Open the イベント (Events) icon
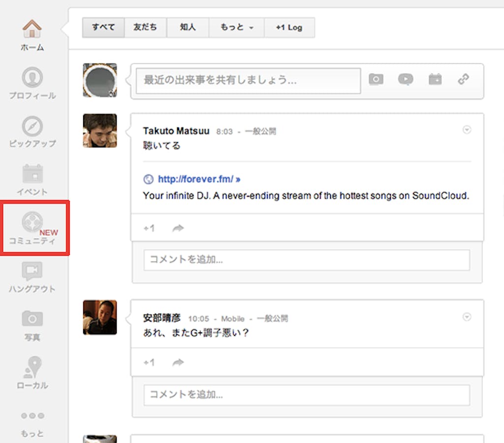Image resolution: width=504 pixels, height=443 pixels. (31, 174)
